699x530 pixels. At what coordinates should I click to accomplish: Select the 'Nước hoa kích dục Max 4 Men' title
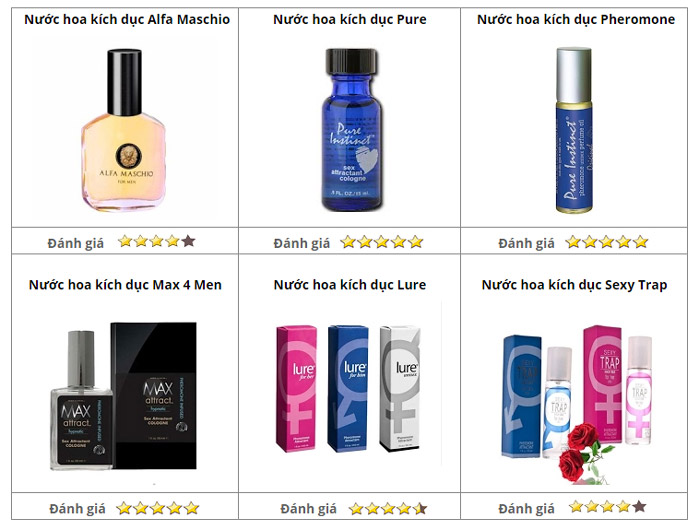click(x=125, y=285)
